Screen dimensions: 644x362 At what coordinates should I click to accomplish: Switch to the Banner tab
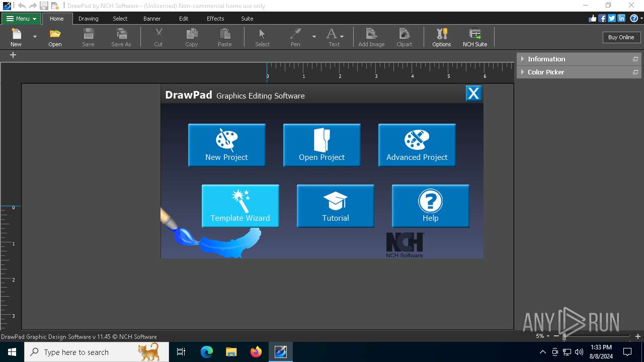tap(152, 19)
